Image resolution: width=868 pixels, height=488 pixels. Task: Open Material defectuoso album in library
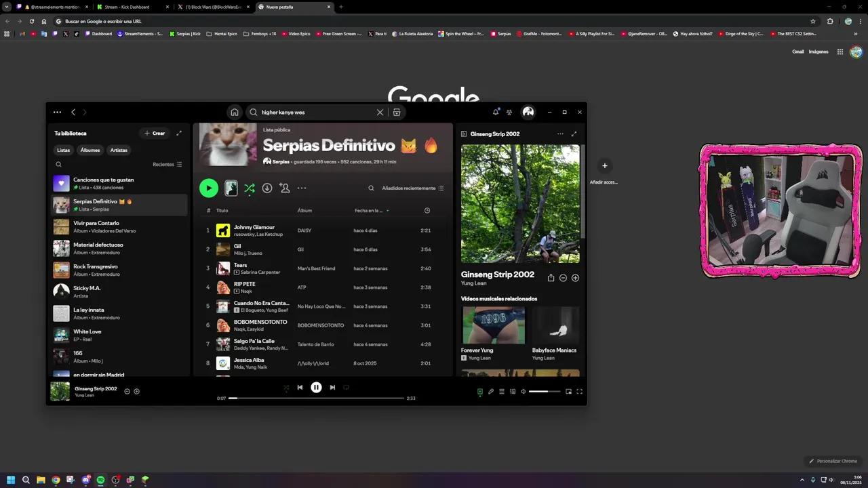click(x=119, y=249)
